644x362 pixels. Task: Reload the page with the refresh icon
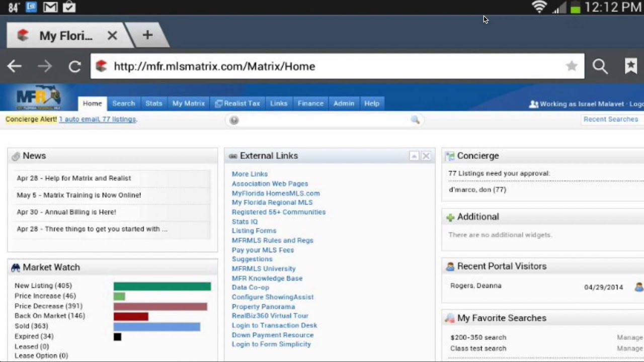[x=75, y=66]
